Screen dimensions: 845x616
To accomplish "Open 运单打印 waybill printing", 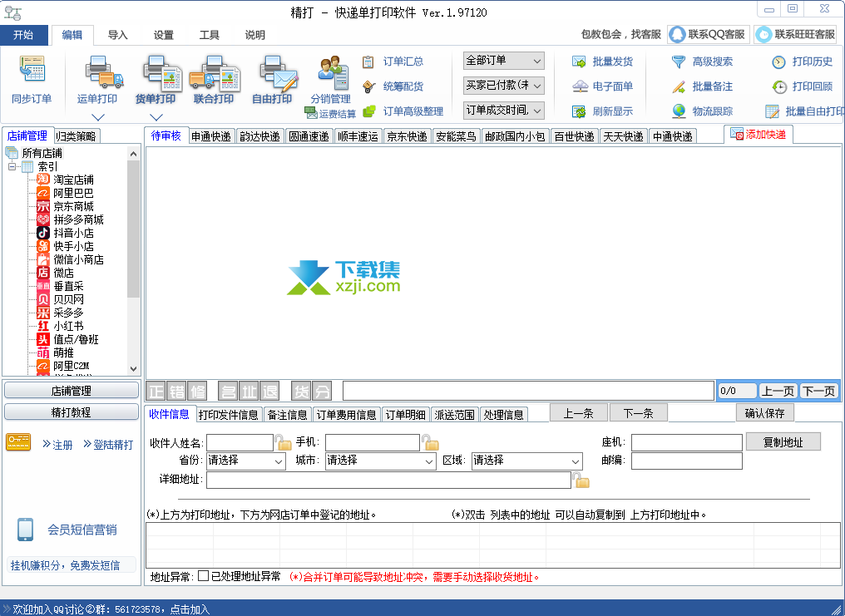I will pyautogui.click(x=97, y=80).
